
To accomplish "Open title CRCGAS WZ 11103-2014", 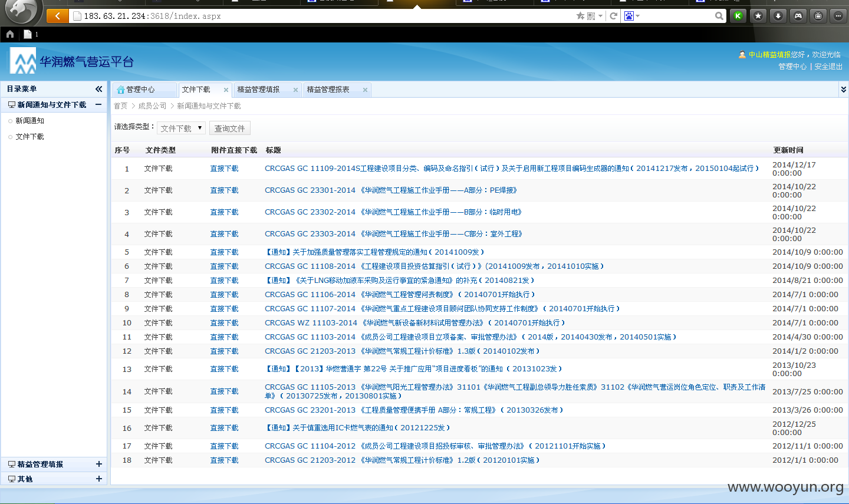I will click(415, 322).
